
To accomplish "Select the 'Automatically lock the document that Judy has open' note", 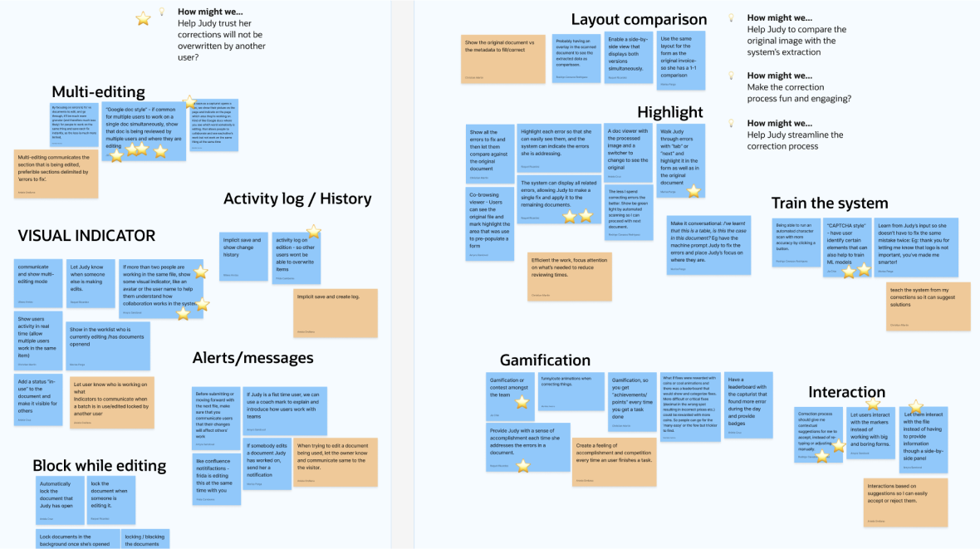I will tap(60, 500).
